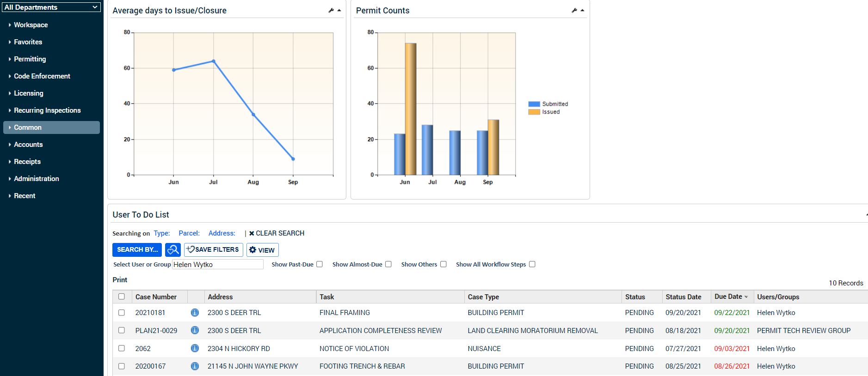Open the All Departments dropdown

pyautogui.click(x=51, y=7)
